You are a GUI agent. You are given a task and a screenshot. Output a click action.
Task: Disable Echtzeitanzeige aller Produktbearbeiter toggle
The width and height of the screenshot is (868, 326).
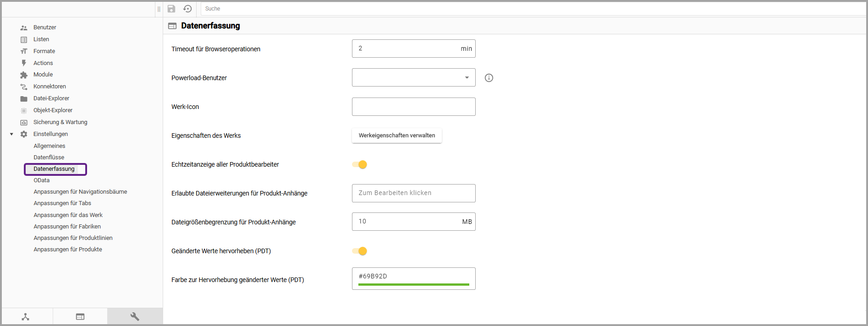tap(360, 164)
